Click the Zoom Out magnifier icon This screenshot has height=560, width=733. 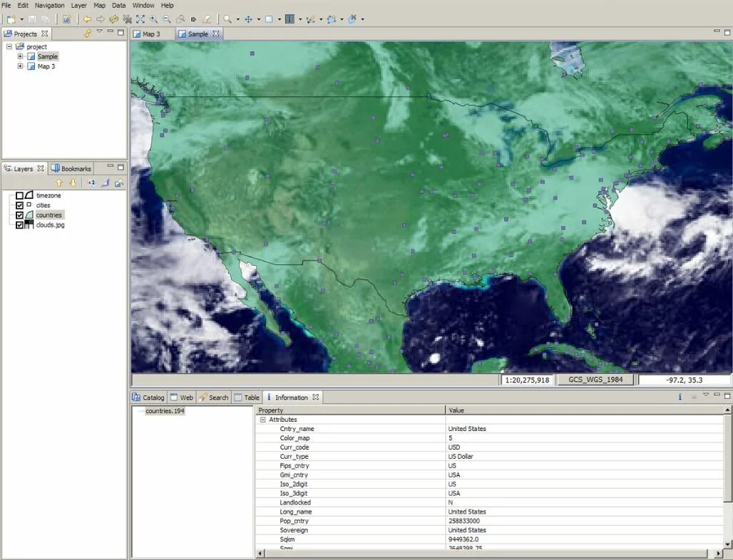point(166,19)
